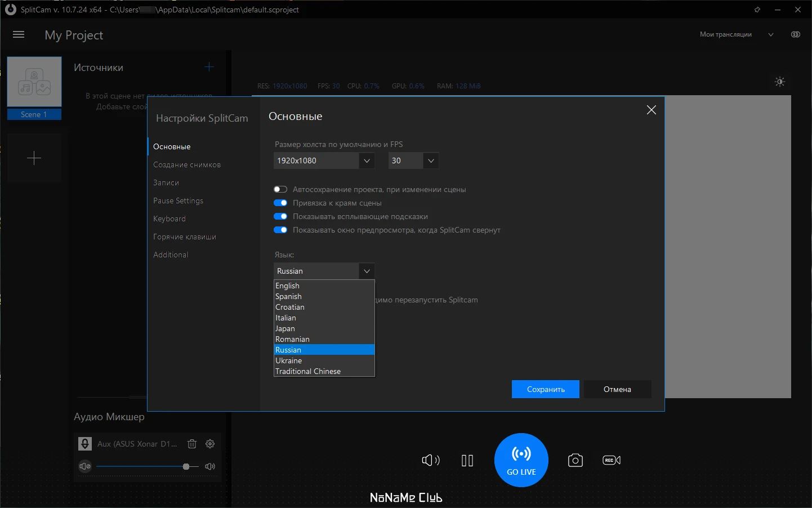The height and width of the screenshot is (508, 812).
Task: Mute the audio mixer with the left speaker icon
Action: coord(85,466)
